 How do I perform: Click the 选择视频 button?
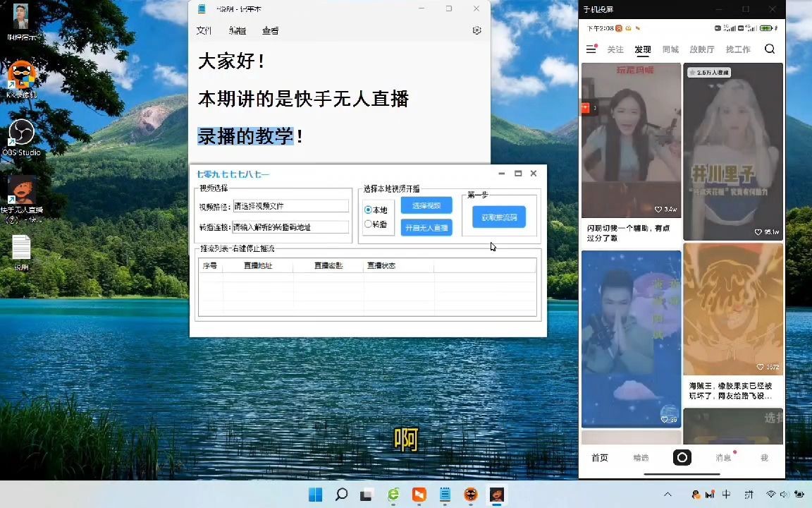[426, 206]
